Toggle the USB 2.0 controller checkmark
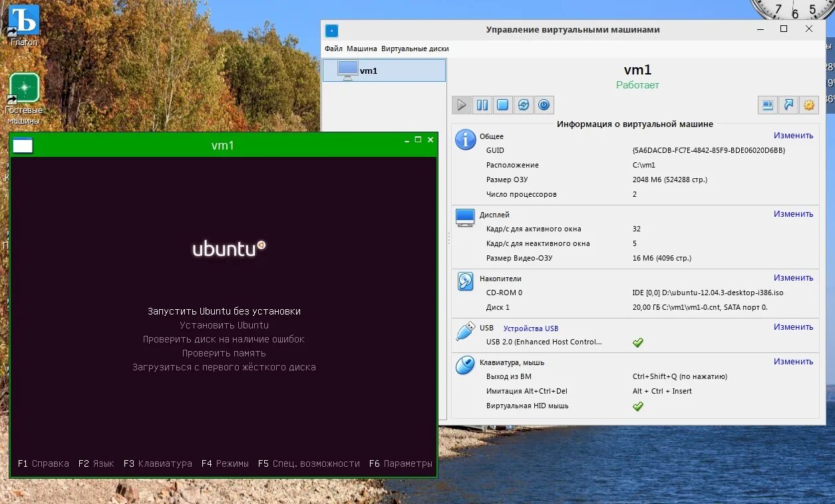The width and height of the screenshot is (835, 504). [637, 342]
